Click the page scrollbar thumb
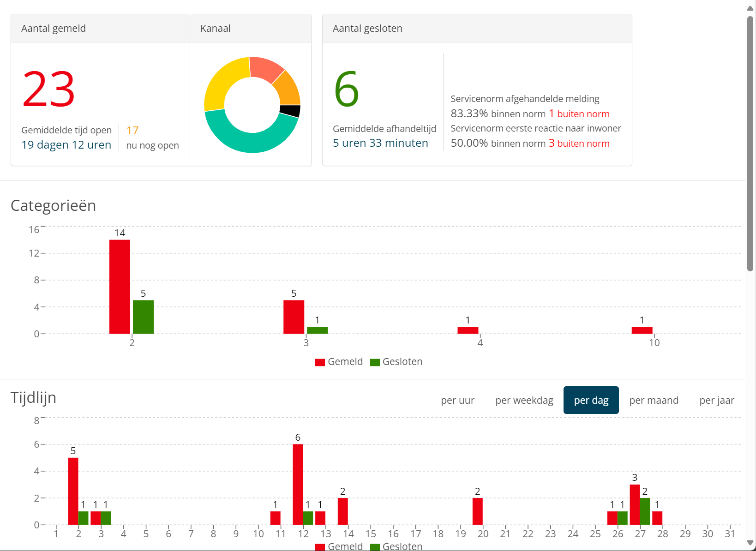The height and width of the screenshot is (551, 756). (750, 144)
